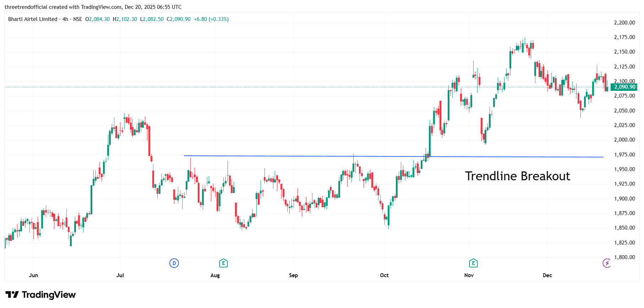Screen dimensions: 644x308
Task: Click the Bharti Airtel Limited symbol title
Action: pyautogui.click(x=33, y=19)
